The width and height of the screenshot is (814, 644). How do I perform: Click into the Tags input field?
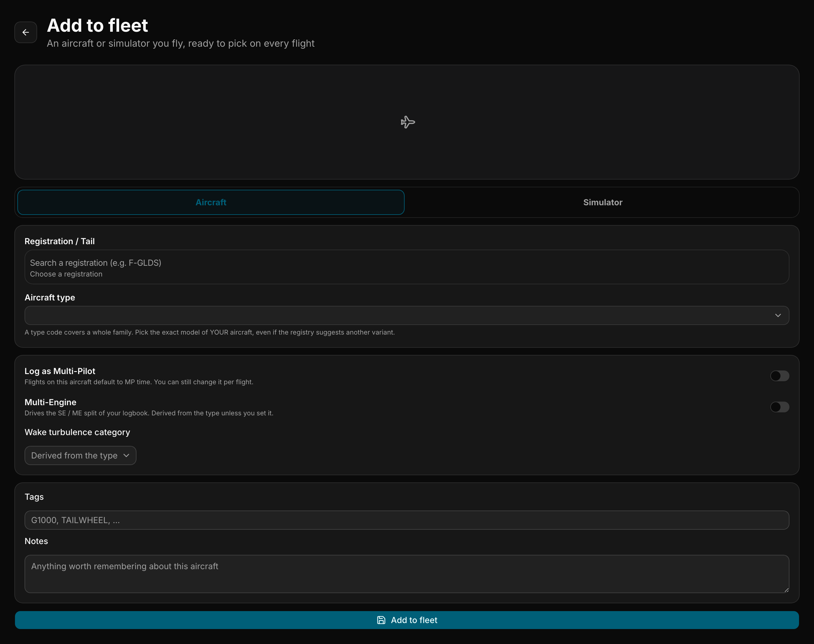pyautogui.click(x=407, y=520)
